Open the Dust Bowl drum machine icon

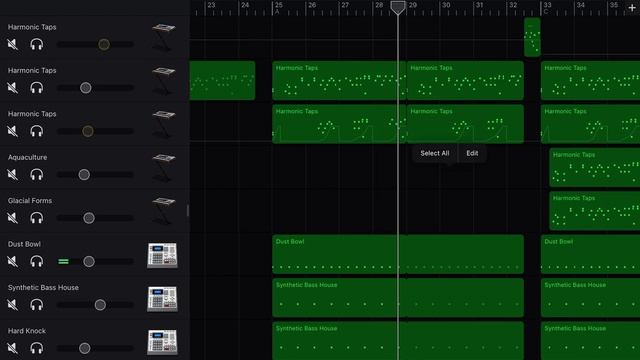162,256
